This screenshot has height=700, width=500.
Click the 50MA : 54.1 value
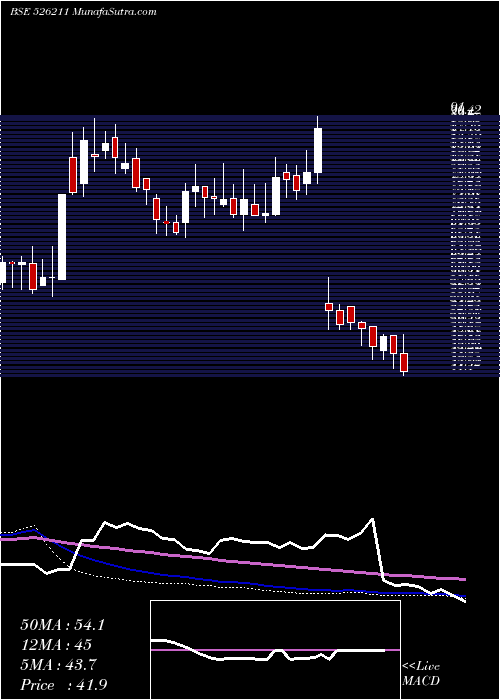pyautogui.click(x=62, y=625)
